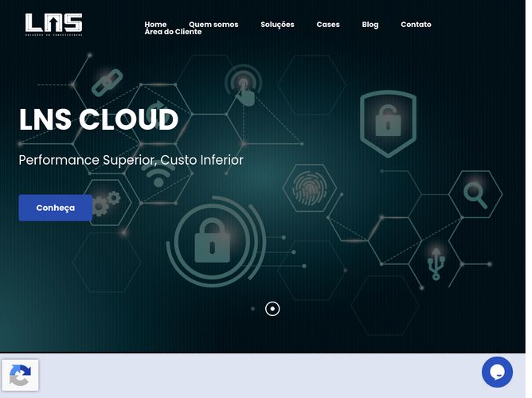Viewport: 532px width, 398px height.
Task: Open Área do Cliente link
Action: pyautogui.click(x=173, y=32)
